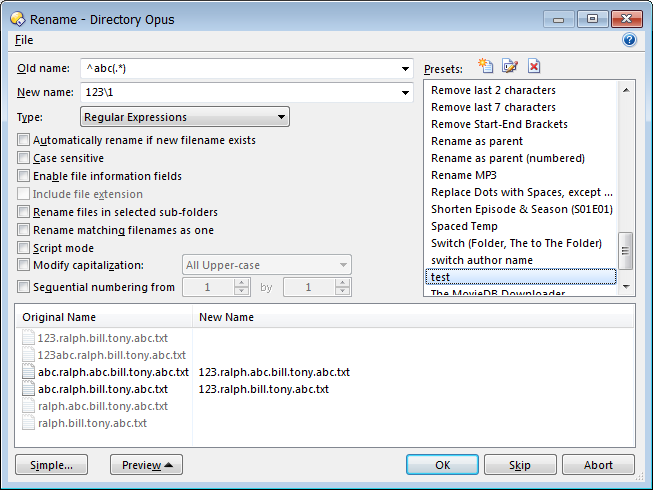The image size is (653, 490).
Task: Click file icon for ralph.abc.bill.tony.abc.txt
Action: [x=28, y=406]
